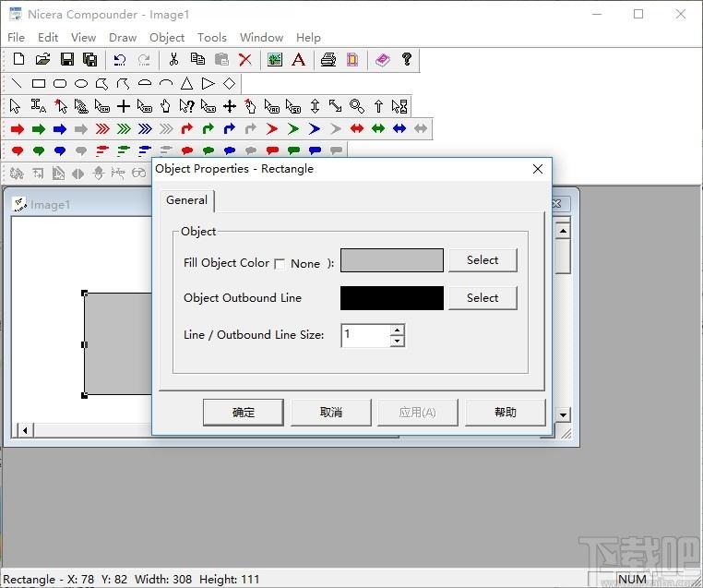Insert the red triple chevron arrow

[102, 129]
